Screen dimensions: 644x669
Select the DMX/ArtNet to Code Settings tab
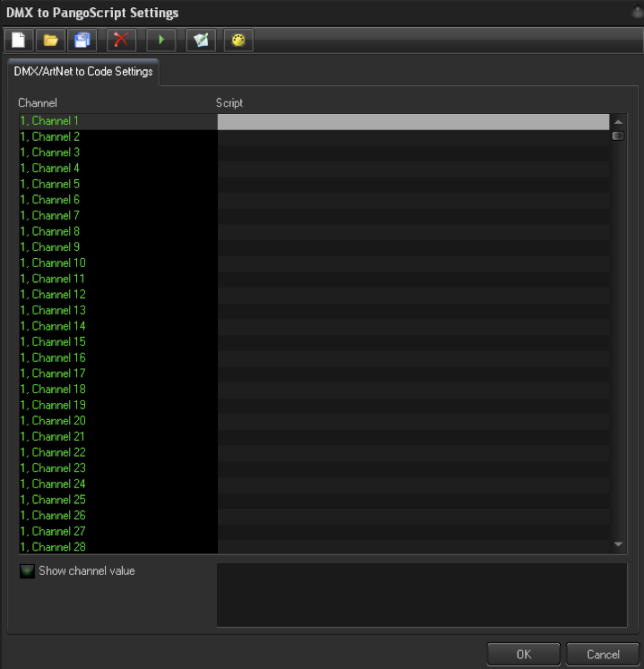pyautogui.click(x=83, y=72)
